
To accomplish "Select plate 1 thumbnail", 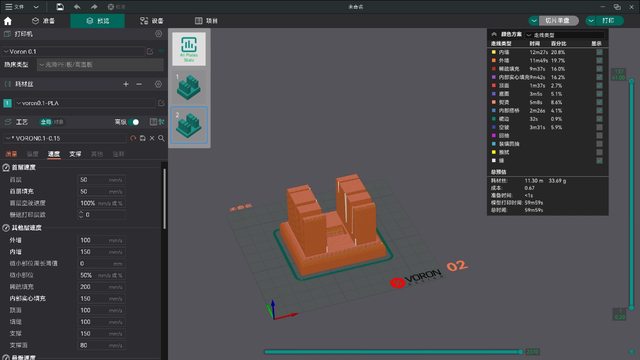I will [189, 87].
